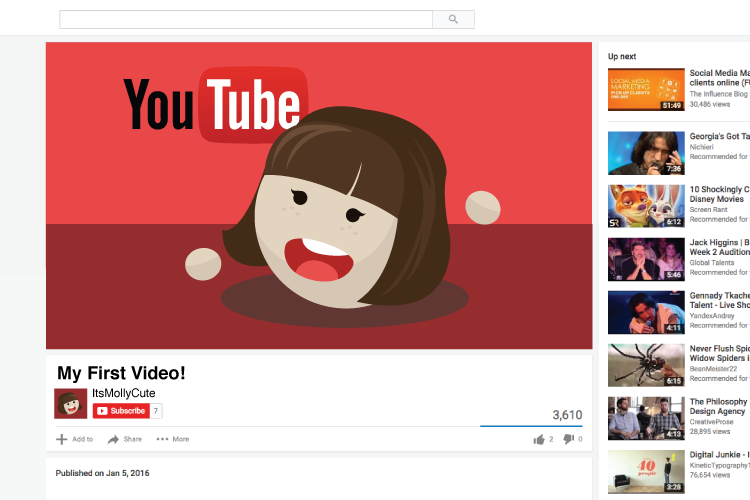Viewport: 750px width, 500px height.
Task: Open the Disney Movies video thumbnail
Action: click(646, 205)
